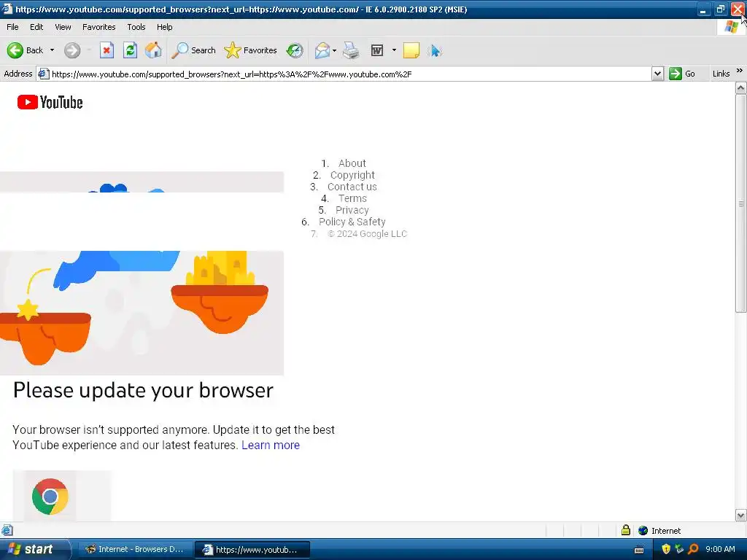Go to the Home page icon

[x=153, y=50]
